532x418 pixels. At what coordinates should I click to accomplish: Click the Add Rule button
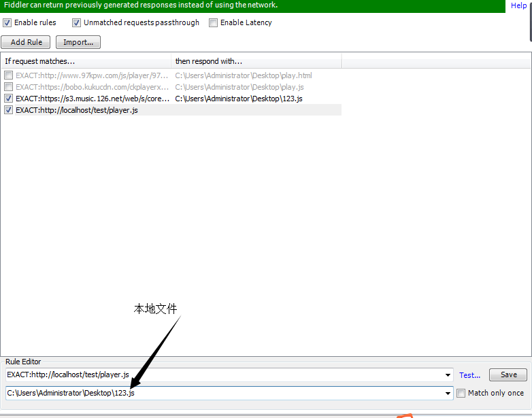pos(26,42)
